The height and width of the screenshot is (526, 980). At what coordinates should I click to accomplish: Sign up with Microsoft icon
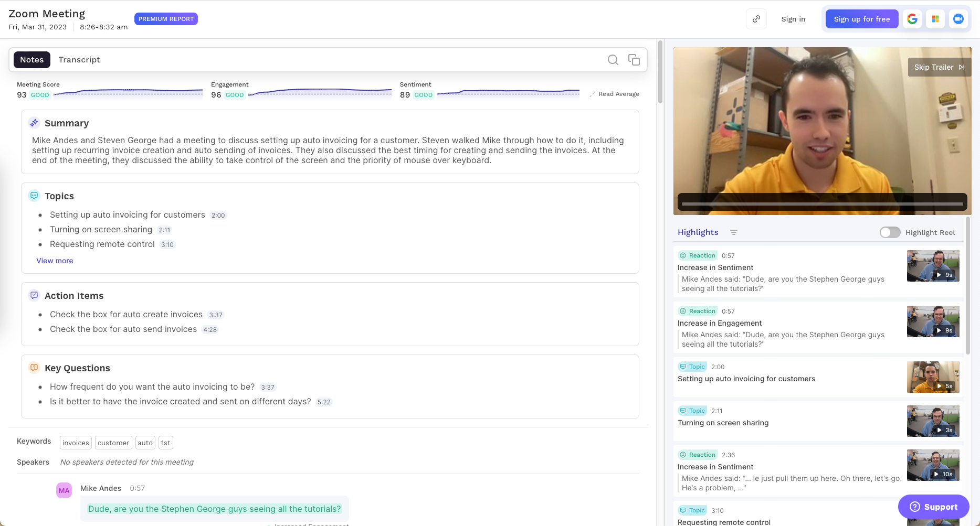coord(935,19)
